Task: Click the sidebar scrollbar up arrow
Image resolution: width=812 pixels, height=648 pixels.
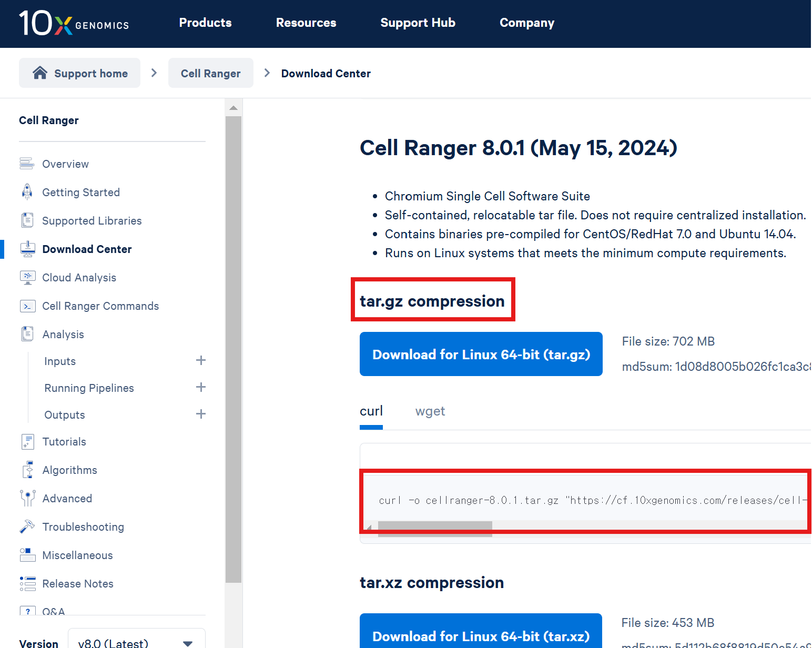Action: click(x=234, y=108)
